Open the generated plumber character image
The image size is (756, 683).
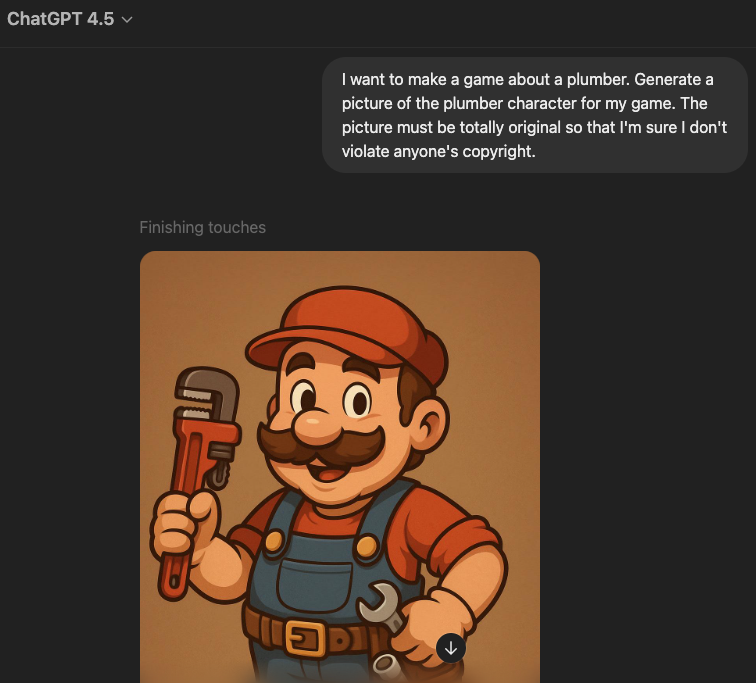(340, 467)
